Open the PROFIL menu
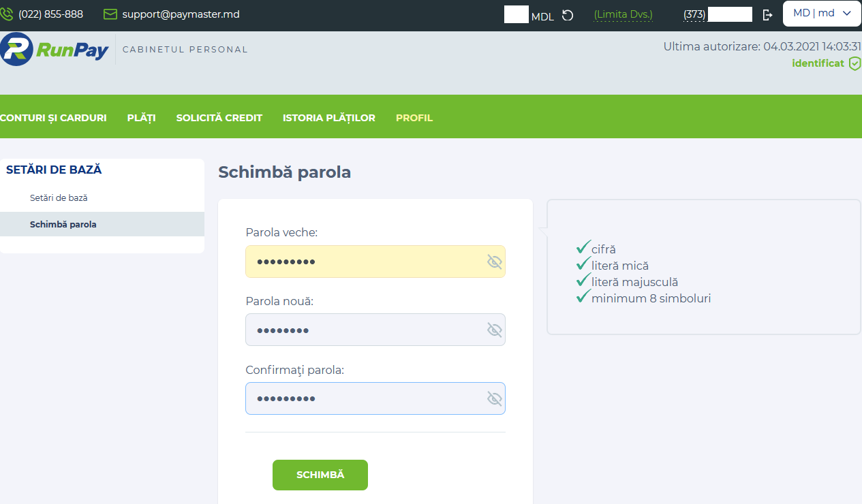The width and height of the screenshot is (862, 504). pyautogui.click(x=414, y=118)
